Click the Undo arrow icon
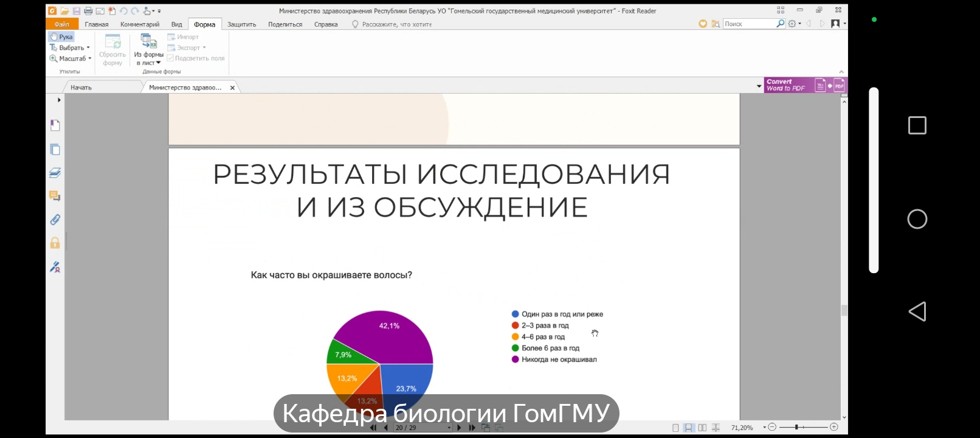 pos(123,11)
